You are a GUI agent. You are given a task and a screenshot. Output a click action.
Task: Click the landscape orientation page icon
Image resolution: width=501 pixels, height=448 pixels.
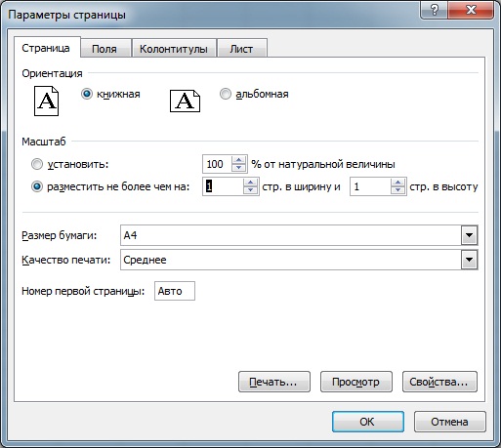point(185,101)
